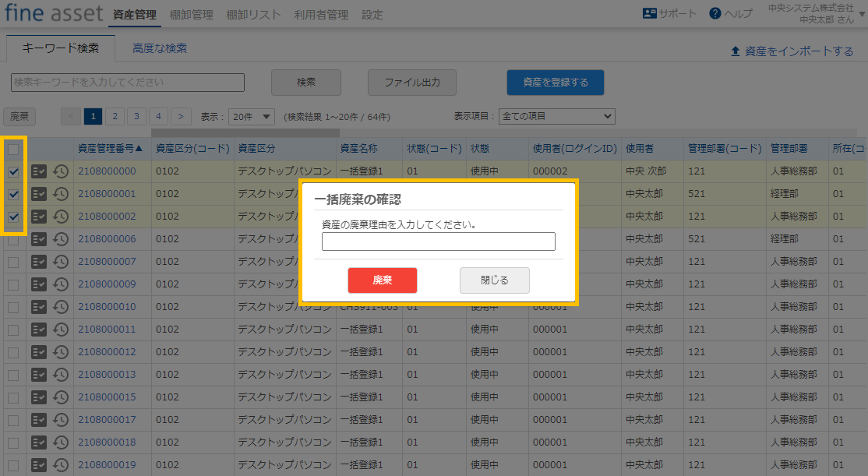Viewport: 868px width, 476px height.
Task: Switch to the 高度な検索 tab
Action: point(160,48)
